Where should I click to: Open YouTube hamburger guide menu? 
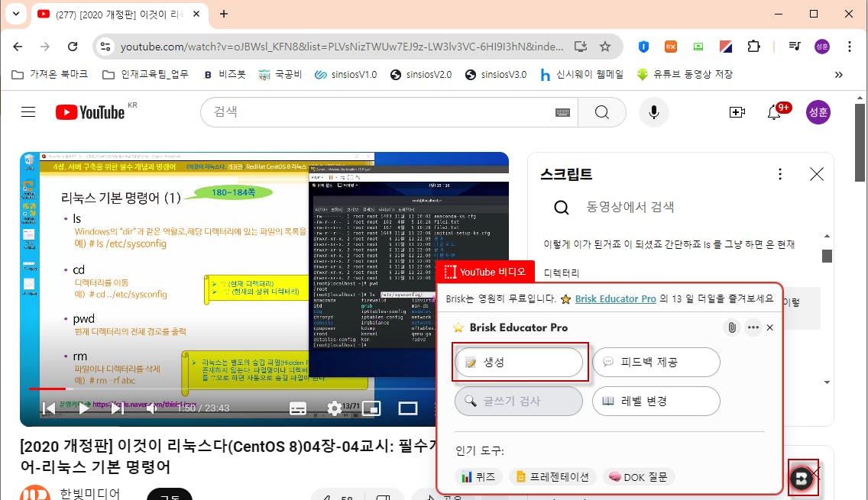pyautogui.click(x=28, y=112)
